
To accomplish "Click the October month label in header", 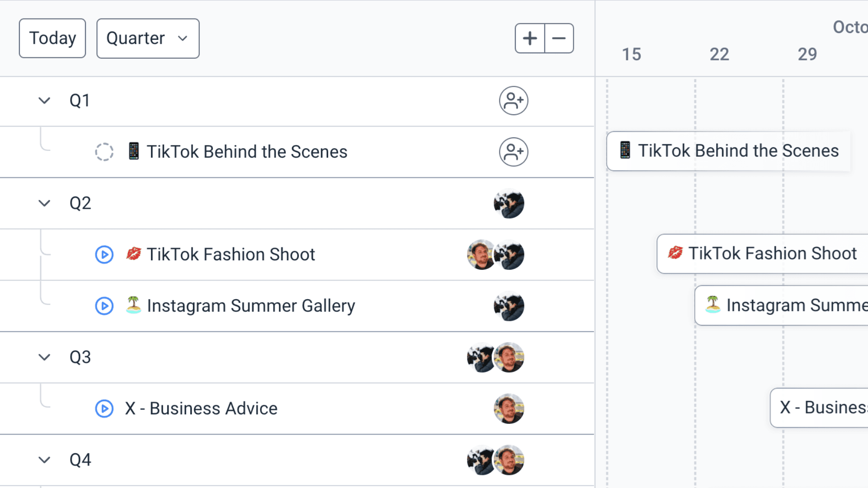I will 850,27.
